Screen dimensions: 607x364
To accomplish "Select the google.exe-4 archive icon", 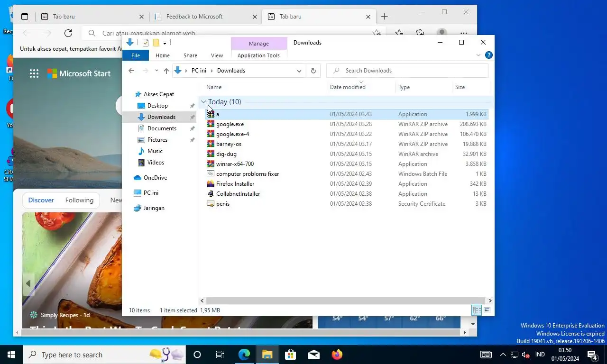I will (211, 134).
